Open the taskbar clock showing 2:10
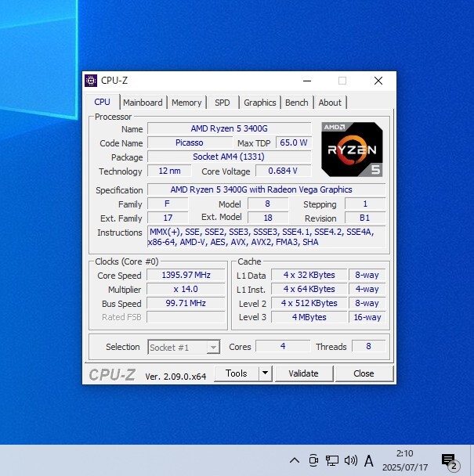 tap(405, 460)
